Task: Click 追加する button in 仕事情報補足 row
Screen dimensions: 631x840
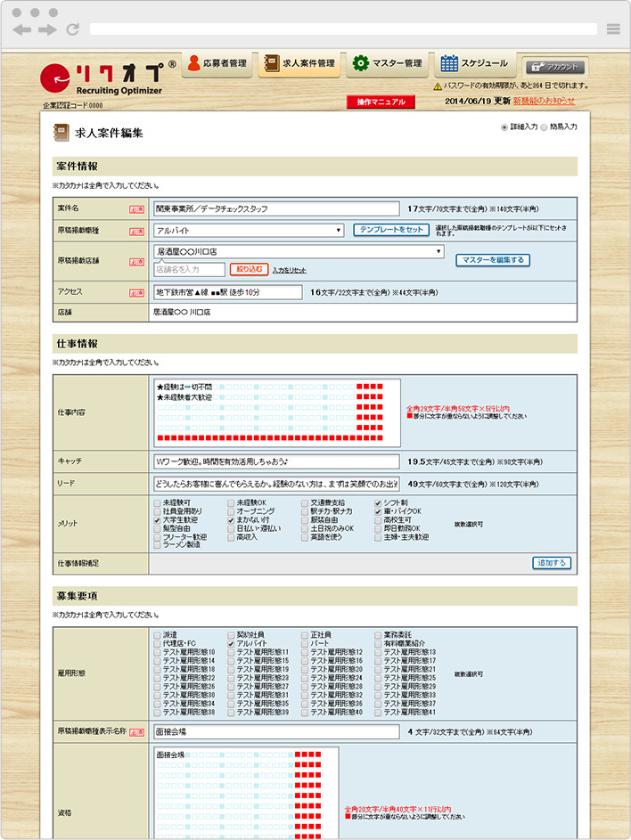Action: point(552,563)
